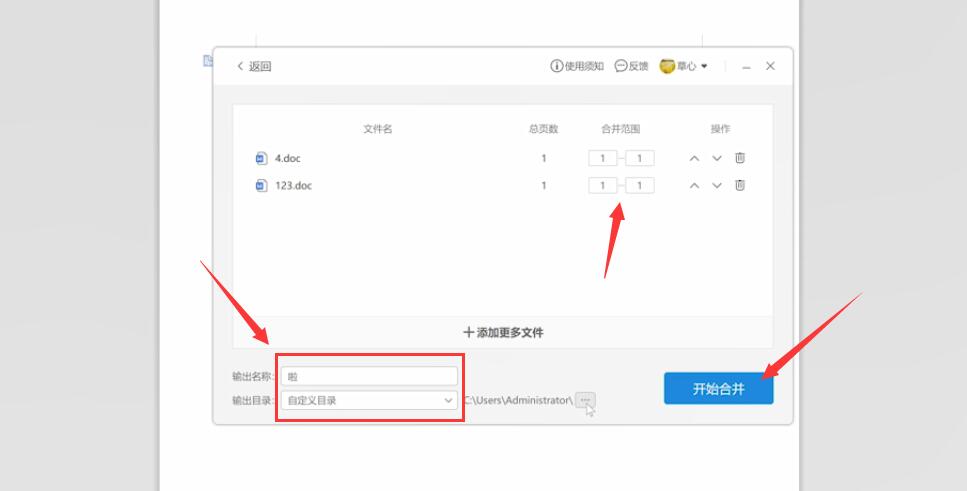Edit end page of 123.doc merge range
Image resolution: width=967 pixels, height=491 pixels.
pyautogui.click(x=640, y=186)
